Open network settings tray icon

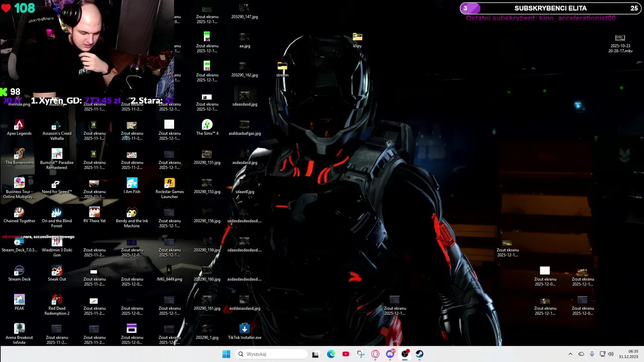603,354
